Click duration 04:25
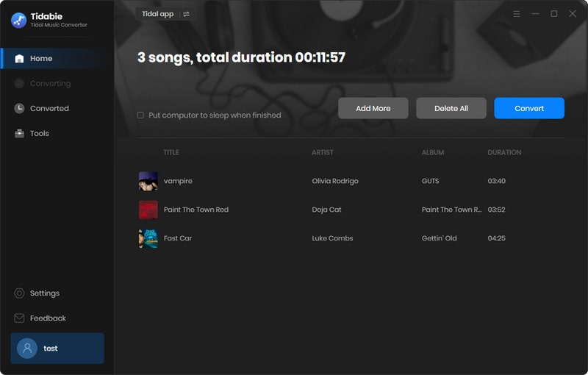Screen dimensions: 588x375 (x=497, y=238)
